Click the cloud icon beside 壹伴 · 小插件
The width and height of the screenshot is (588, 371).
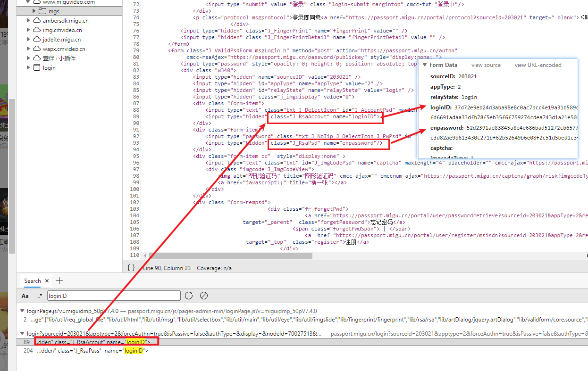pos(37,58)
